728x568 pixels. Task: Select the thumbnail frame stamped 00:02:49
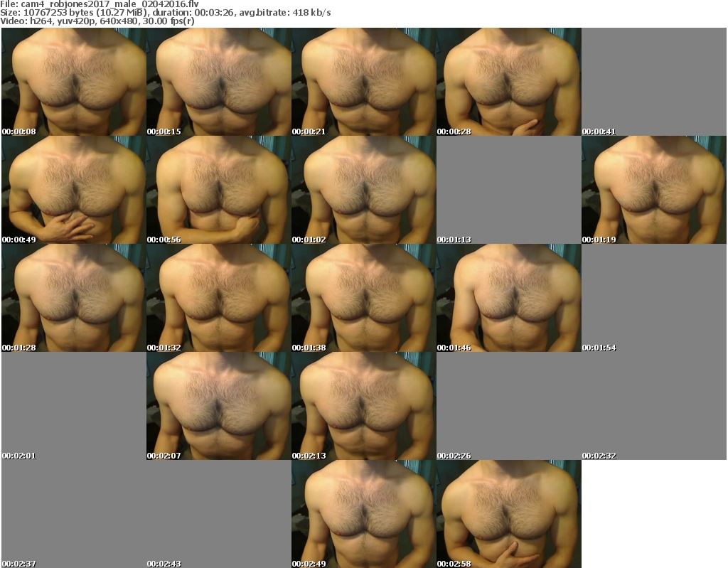(364, 514)
